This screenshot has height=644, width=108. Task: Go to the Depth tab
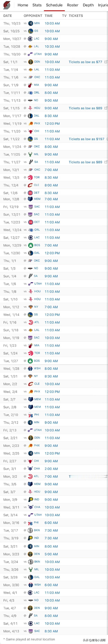pyautogui.click(x=88, y=5)
